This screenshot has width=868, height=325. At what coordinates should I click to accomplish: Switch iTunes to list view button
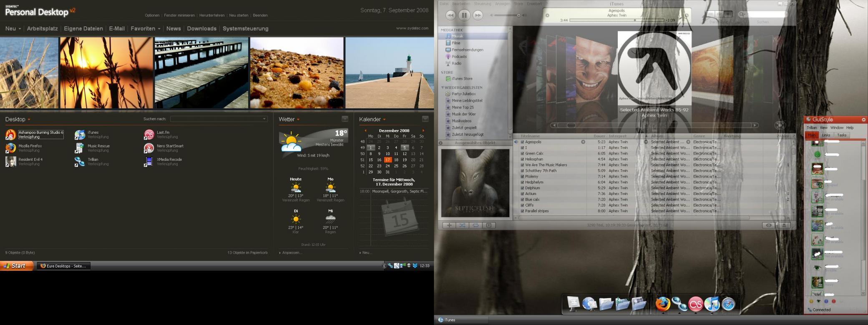(x=711, y=14)
